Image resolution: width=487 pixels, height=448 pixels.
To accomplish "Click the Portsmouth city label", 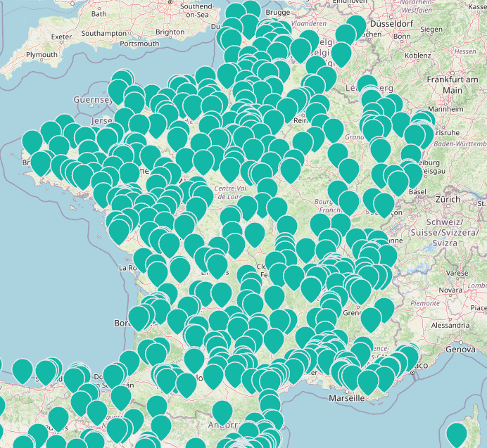I will coord(139,44).
